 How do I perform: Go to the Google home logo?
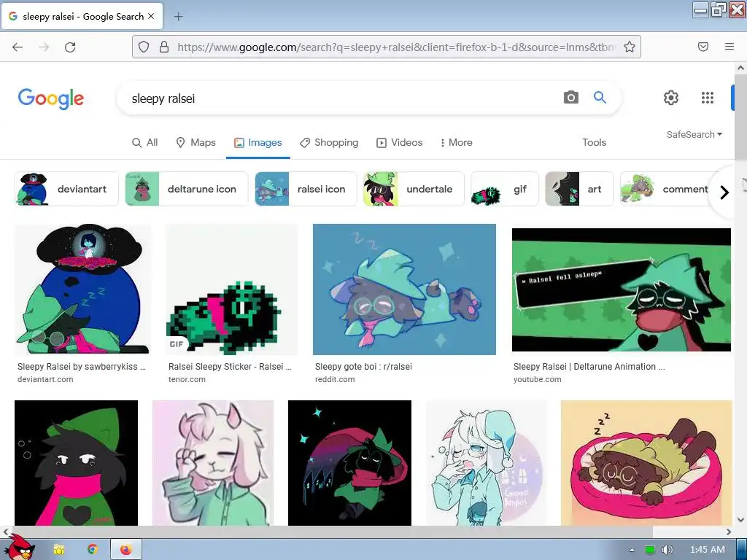[x=51, y=98]
